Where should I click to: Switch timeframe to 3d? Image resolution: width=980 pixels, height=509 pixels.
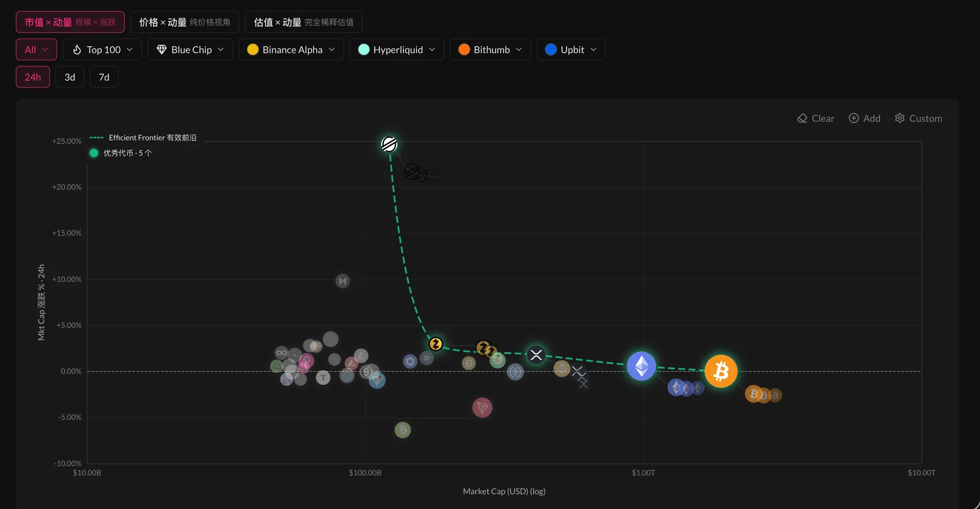[70, 77]
